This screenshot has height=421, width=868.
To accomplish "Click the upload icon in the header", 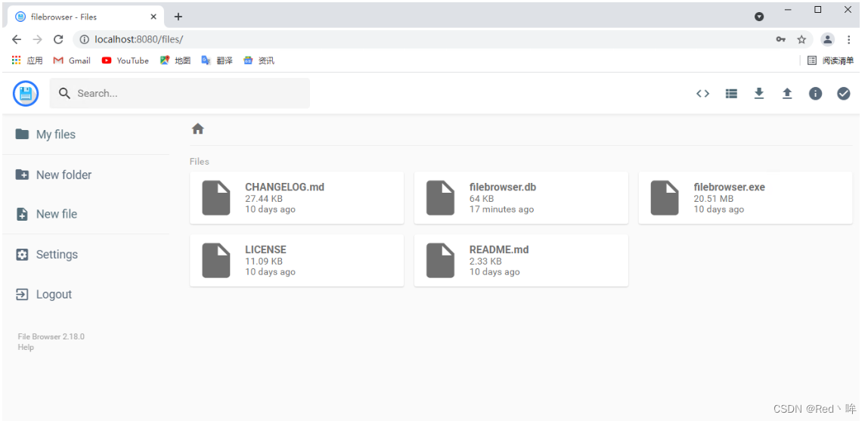I will [787, 94].
